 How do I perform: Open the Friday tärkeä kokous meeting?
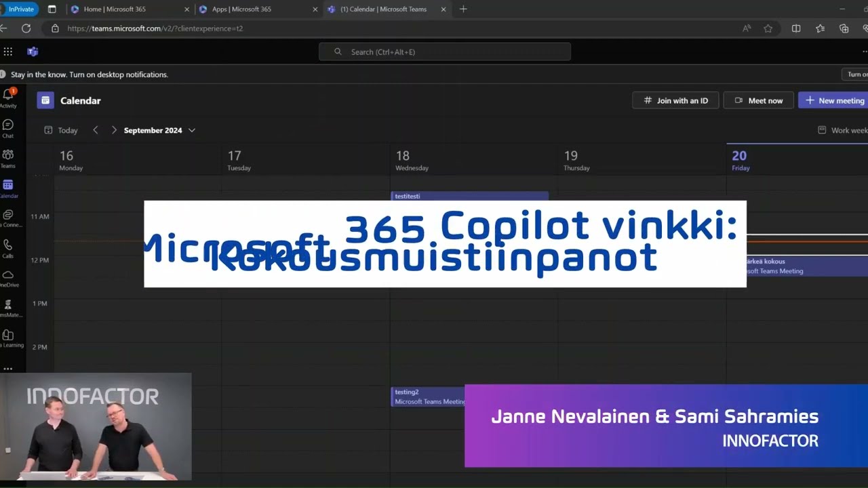807,266
